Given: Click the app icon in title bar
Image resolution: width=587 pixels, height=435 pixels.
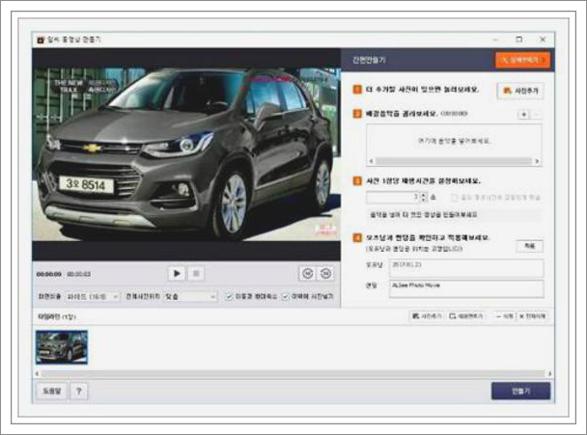Looking at the screenshot, I should (x=40, y=40).
